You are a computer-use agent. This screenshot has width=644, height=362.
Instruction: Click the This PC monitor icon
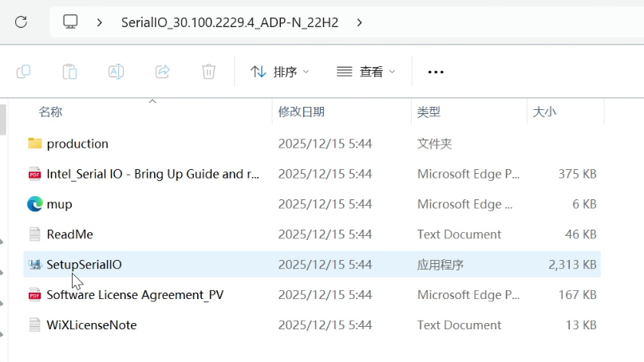(71, 22)
